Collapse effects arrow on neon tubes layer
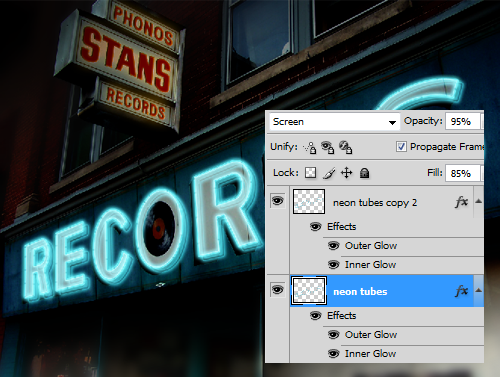The width and height of the screenshot is (500, 377). pos(479,290)
